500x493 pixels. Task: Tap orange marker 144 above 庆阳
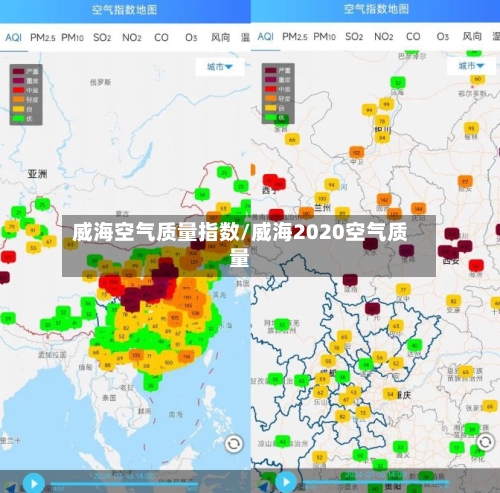[418, 209]
